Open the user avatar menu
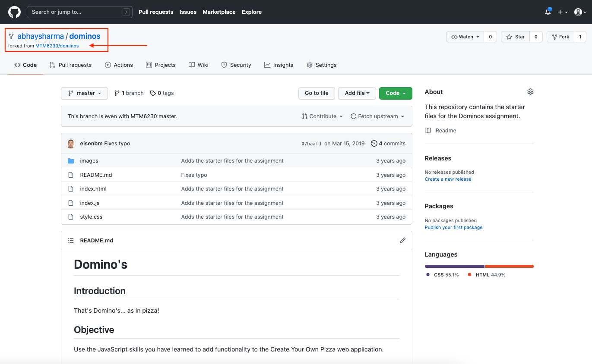Viewport: 592px width, 364px height. 580,12
